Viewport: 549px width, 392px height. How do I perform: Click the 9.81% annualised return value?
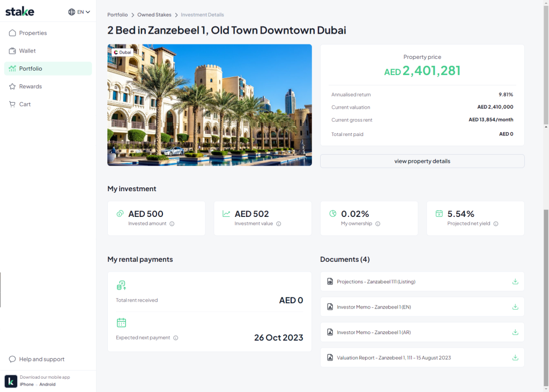[x=506, y=94]
